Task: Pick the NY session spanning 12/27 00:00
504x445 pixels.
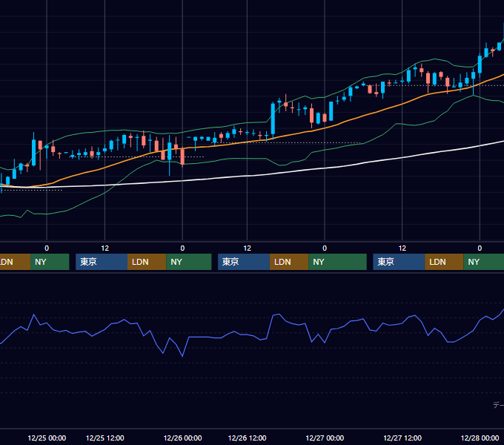Action: [337, 262]
